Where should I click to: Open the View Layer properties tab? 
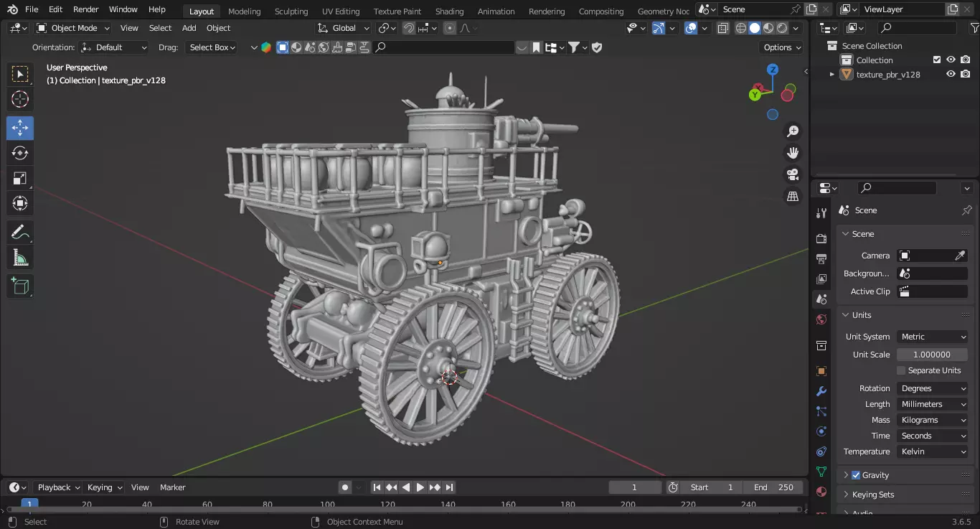tap(821, 278)
